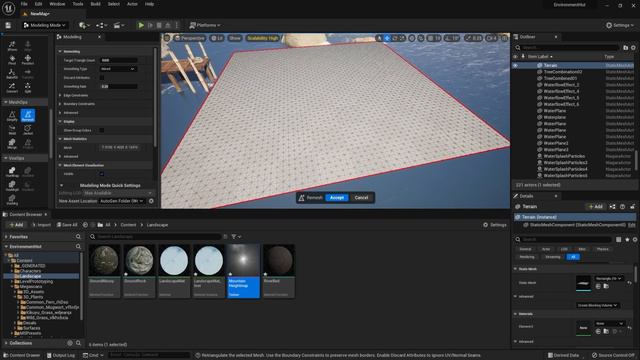
Task: Select the XForm tool
Action: (x=12, y=46)
